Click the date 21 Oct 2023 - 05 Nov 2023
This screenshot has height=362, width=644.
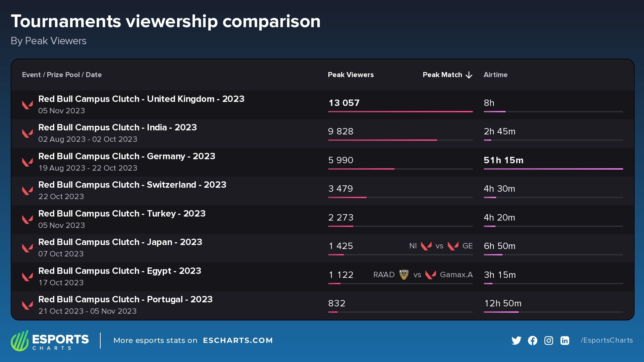point(88,311)
